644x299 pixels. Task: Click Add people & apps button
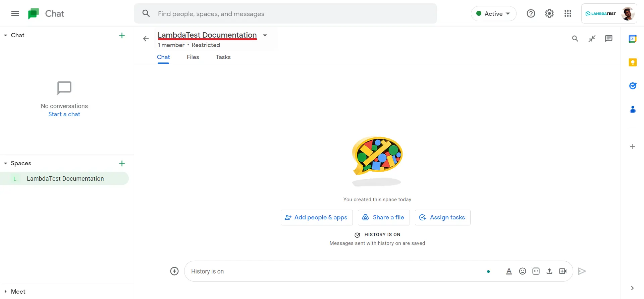(x=316, y=217)
